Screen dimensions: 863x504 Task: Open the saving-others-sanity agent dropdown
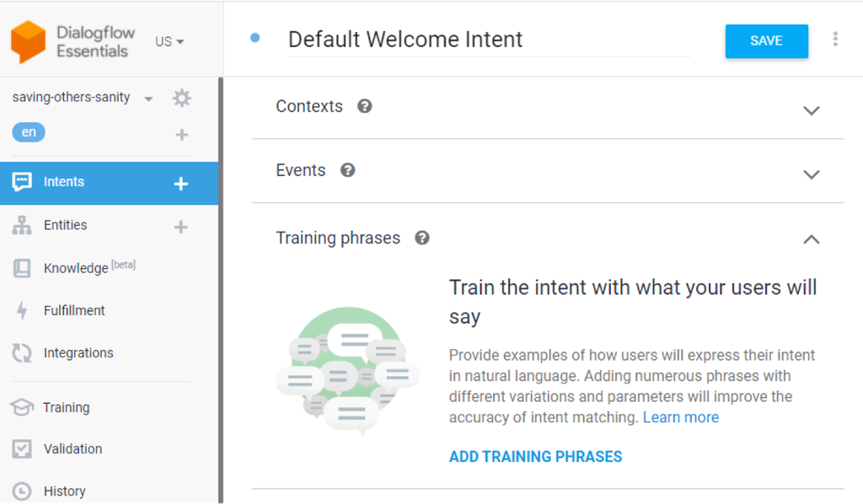(x=148, y=98)
